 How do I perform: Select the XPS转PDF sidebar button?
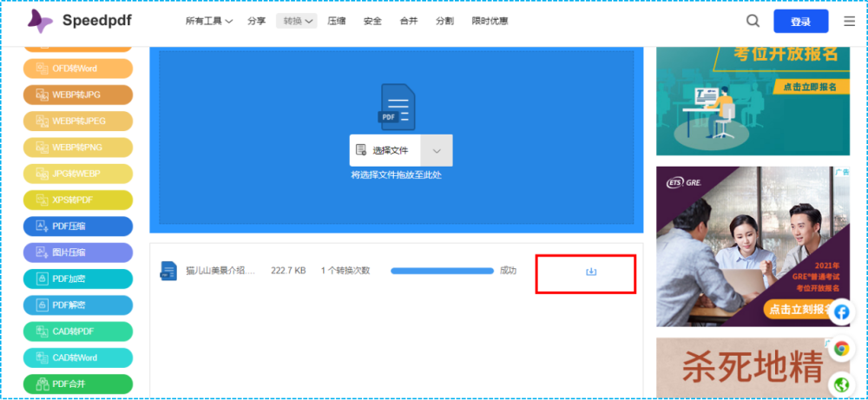[78, 200]
